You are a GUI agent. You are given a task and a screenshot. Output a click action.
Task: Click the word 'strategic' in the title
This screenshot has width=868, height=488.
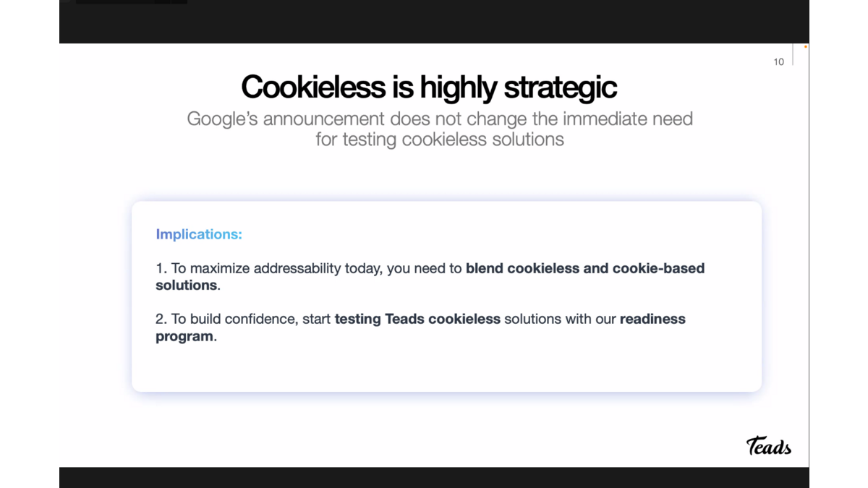pyautogui.click(x=560, y=87)
